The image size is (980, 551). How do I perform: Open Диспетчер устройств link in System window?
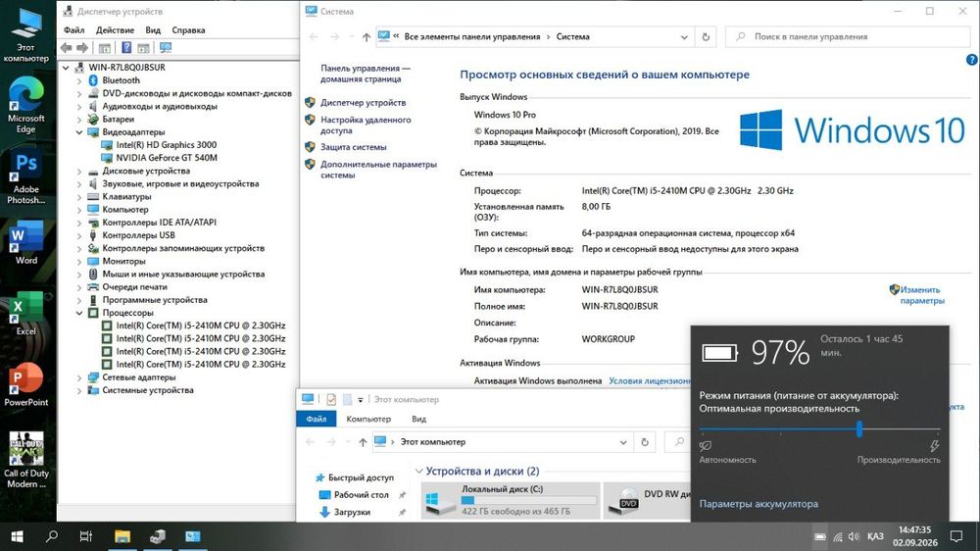coord(364,103)
